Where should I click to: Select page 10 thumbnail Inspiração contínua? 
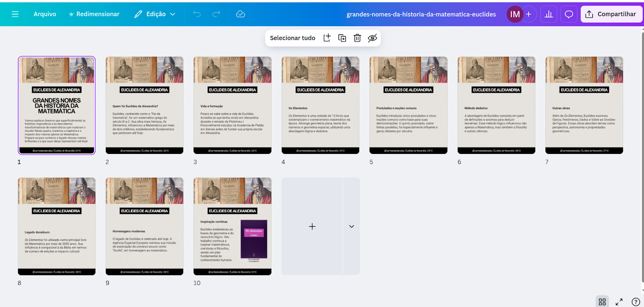point(232,226)
